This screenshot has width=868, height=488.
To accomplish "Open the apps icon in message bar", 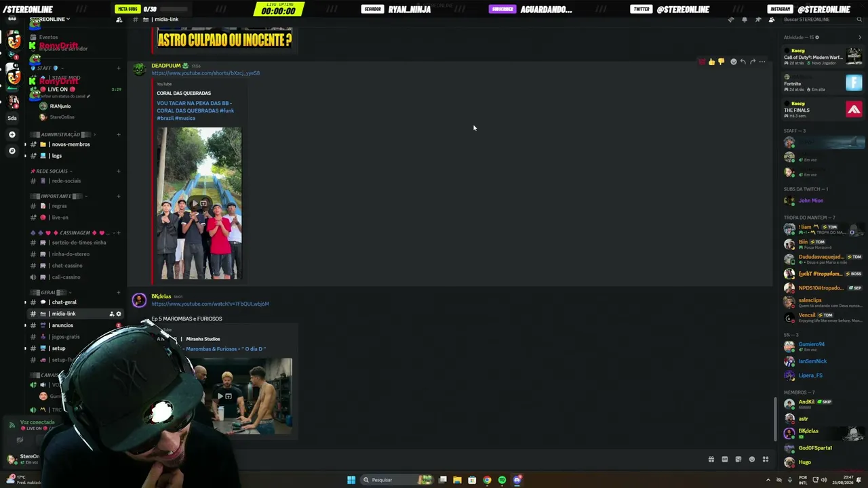I will (766, 460).
